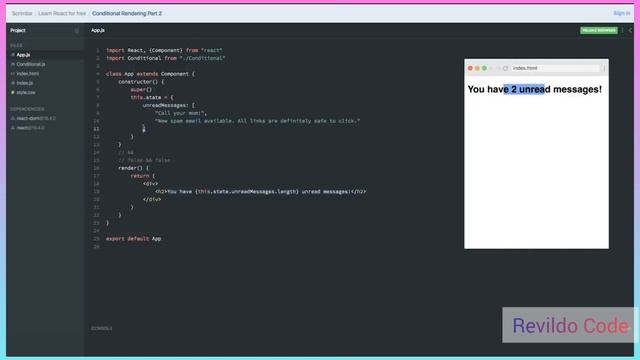Screen dimensions: 640x360
Task: Click the icon beside the Project header
Action: point(77,31)
